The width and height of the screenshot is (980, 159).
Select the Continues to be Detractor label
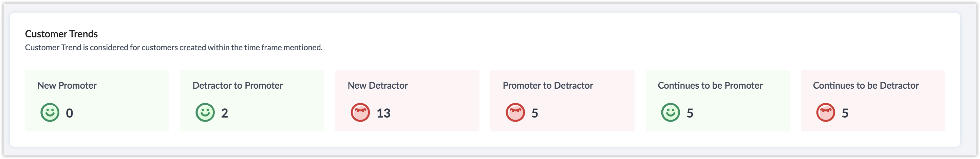click(x=866, y=85)
